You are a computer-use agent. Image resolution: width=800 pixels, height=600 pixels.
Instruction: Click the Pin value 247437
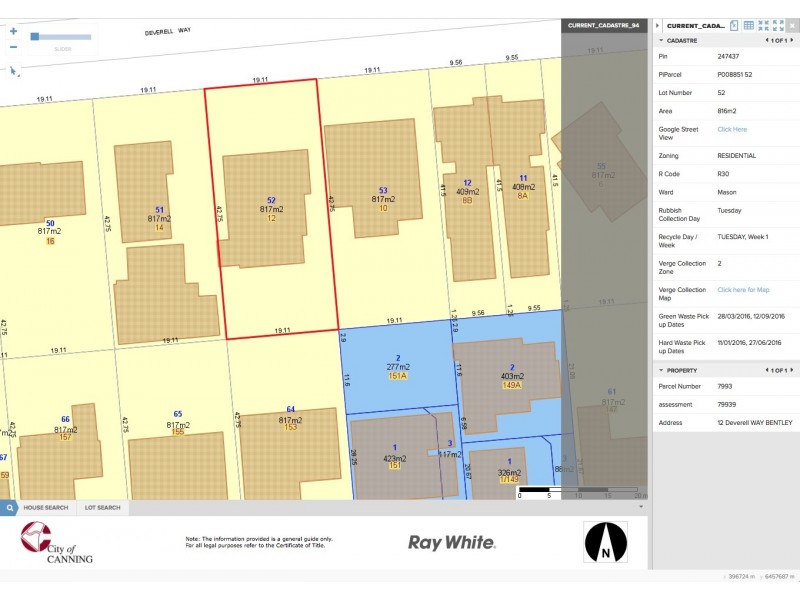728,57
